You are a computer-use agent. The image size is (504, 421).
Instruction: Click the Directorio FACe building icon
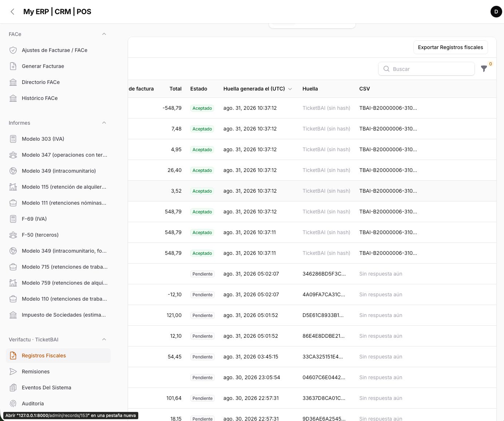13,82
